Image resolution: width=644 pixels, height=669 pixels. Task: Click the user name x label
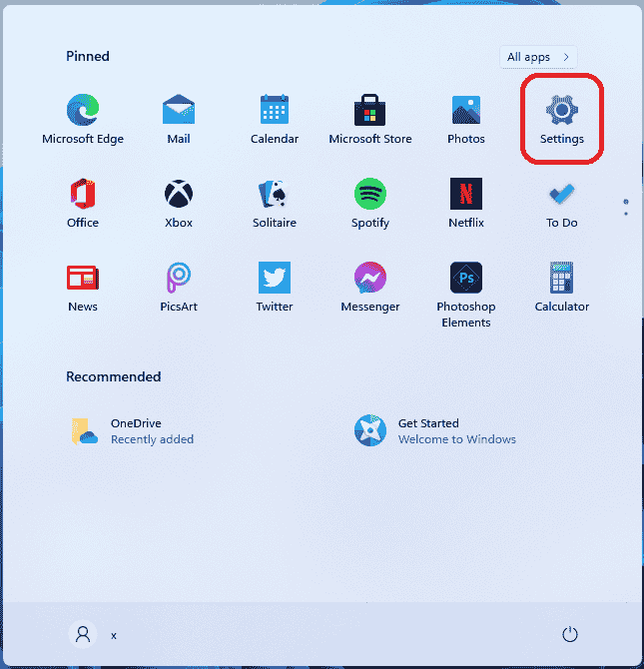[x=114, y=636]
